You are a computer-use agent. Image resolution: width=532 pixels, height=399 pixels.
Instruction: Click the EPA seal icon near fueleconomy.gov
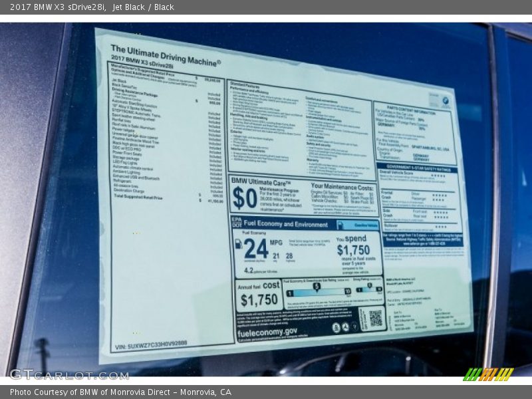(x=336, y=327)
